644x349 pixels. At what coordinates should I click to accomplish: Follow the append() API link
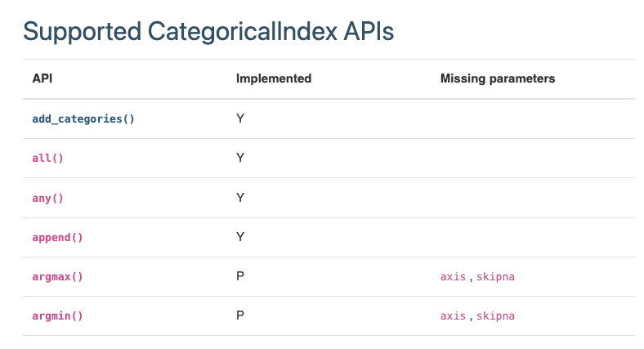click(x=57, y=237)
